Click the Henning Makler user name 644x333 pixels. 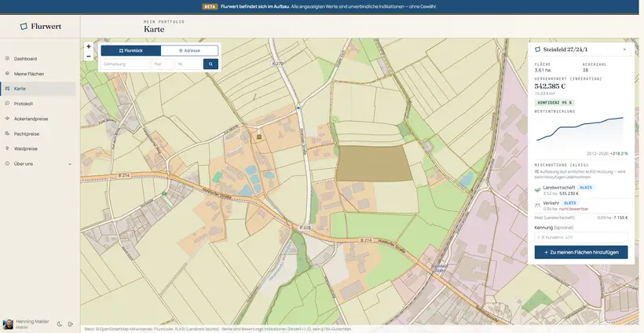tap(32, 321)
